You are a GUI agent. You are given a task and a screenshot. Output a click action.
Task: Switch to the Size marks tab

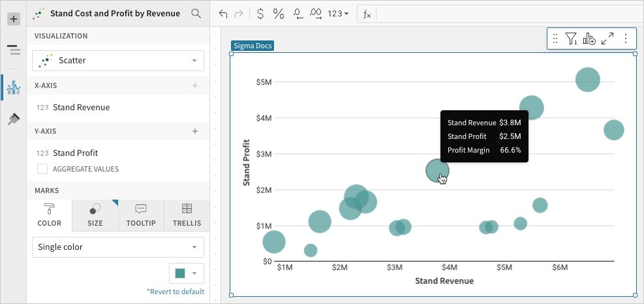pos(95,215)
